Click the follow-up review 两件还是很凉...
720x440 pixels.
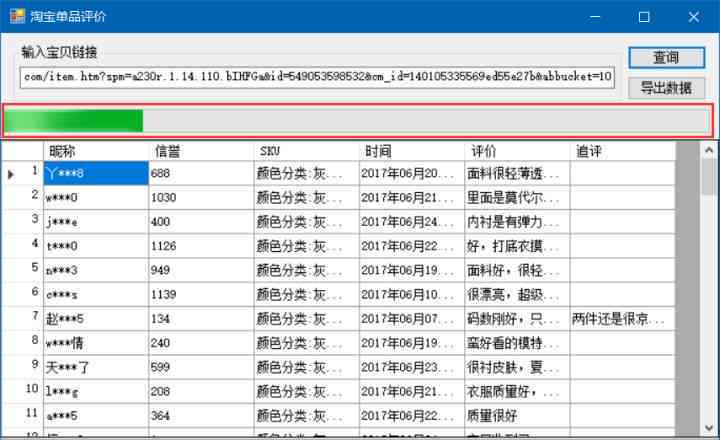(623, 319)
